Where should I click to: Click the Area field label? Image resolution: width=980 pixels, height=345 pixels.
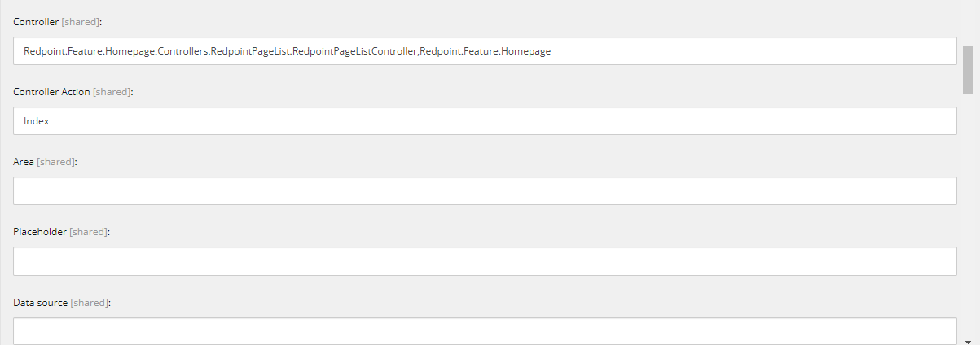(24, 162)
